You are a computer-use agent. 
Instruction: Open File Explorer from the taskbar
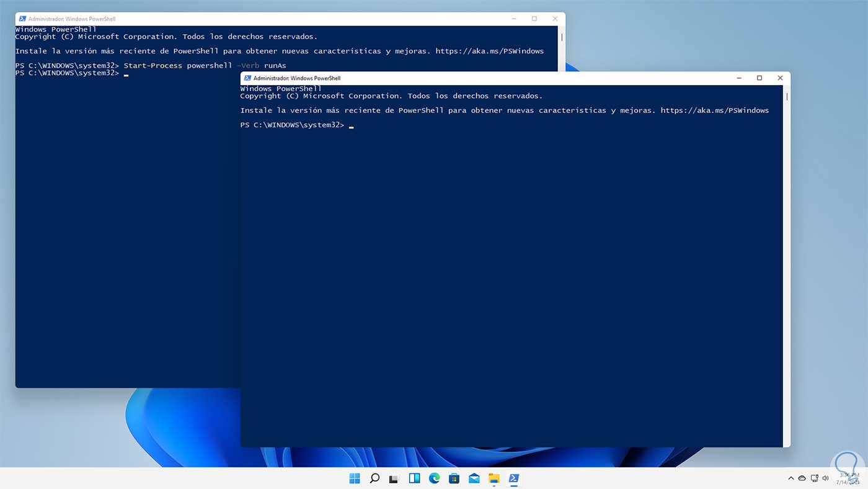(494, 478)
